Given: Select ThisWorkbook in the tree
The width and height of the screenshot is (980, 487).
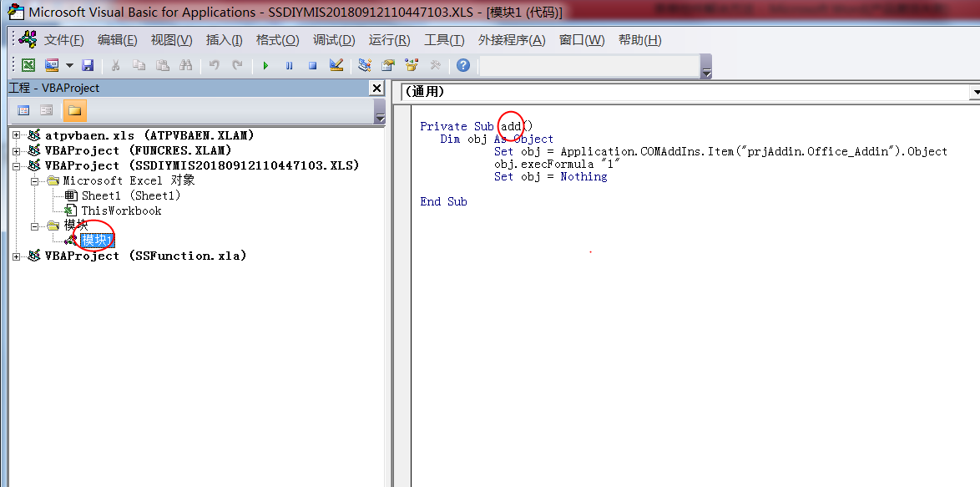Looking at the screenshot, I should click(x=121, y=211).
